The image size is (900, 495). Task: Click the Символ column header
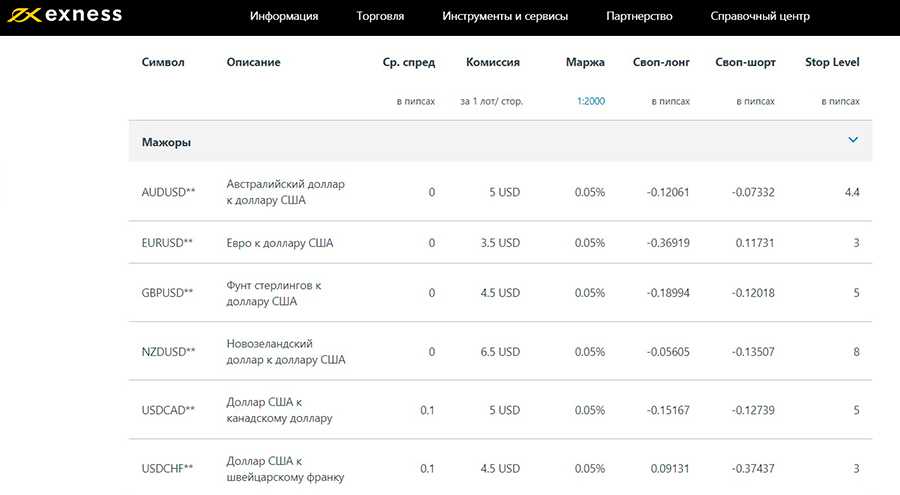[x=163, y=62]
